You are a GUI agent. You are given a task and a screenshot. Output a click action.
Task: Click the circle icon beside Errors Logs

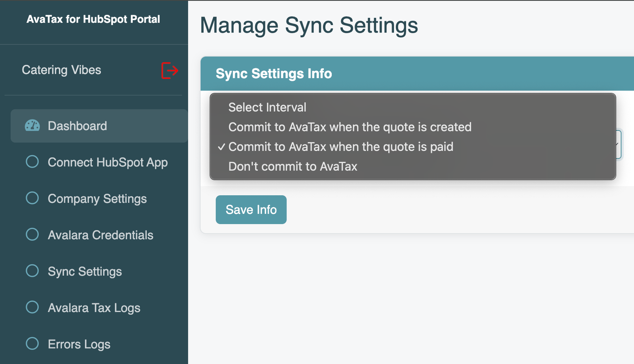(x=32, y=343)
